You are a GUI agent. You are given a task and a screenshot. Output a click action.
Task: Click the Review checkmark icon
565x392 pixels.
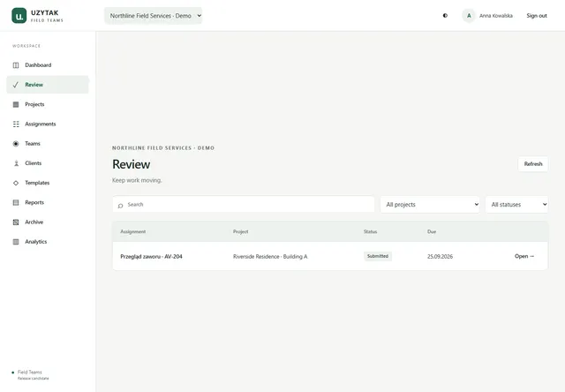[16, 85]
